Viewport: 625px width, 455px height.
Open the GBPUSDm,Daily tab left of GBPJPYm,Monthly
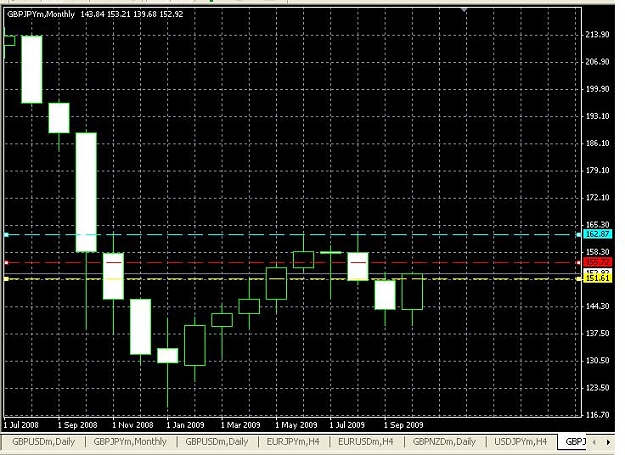(43, 441)
